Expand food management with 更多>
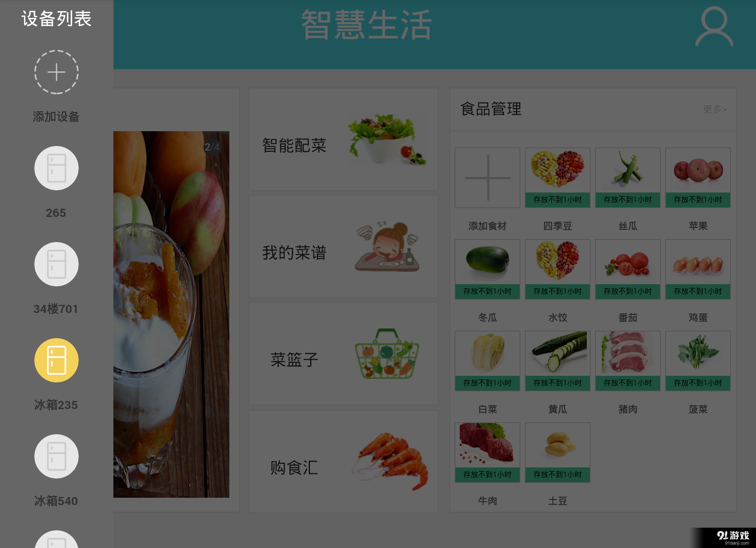Viewport: 756px width, 548px height. click(x=715, y=109)
